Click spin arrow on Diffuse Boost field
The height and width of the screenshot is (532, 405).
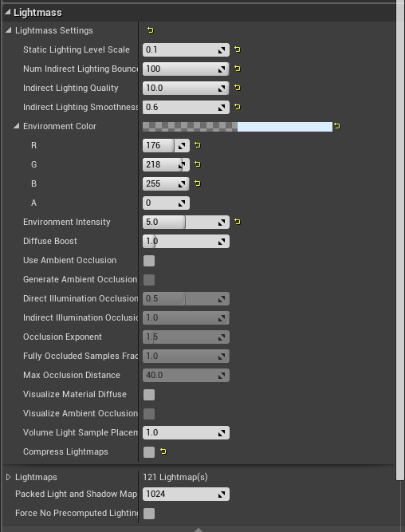222,241
